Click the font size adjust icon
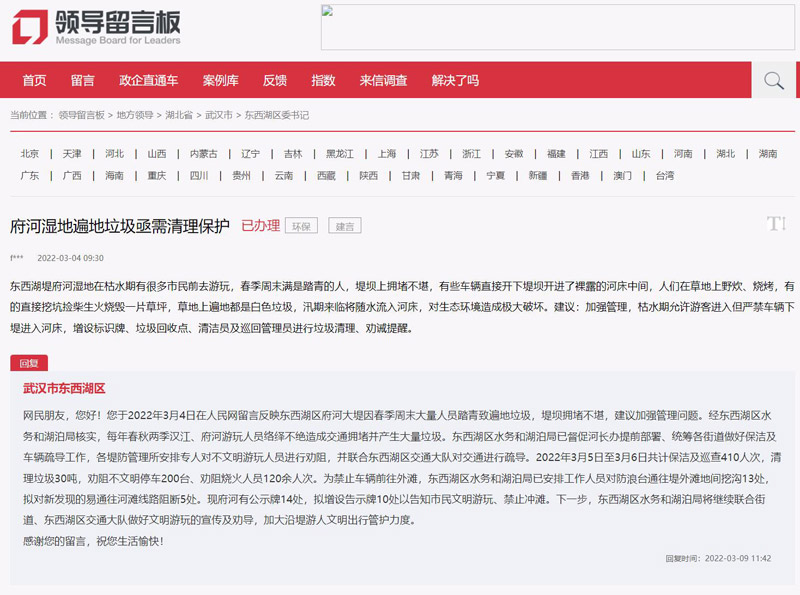This screenshot has height=595, width=800. (776, 224)
